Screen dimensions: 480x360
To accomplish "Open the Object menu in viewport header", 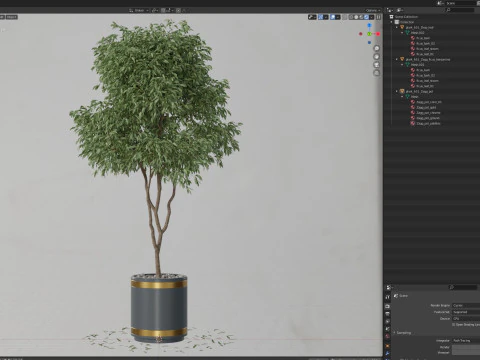I will coord(11,17).
